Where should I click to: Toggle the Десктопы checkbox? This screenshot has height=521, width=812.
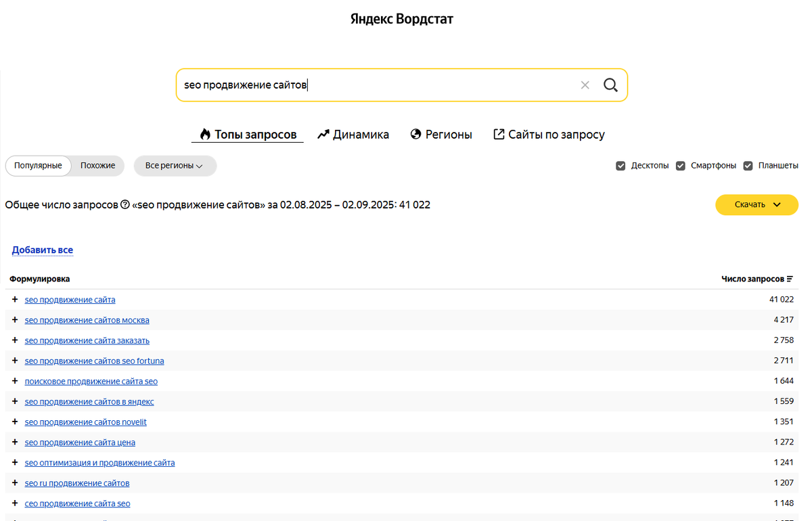pyautogui.click(x=621, y=166)
